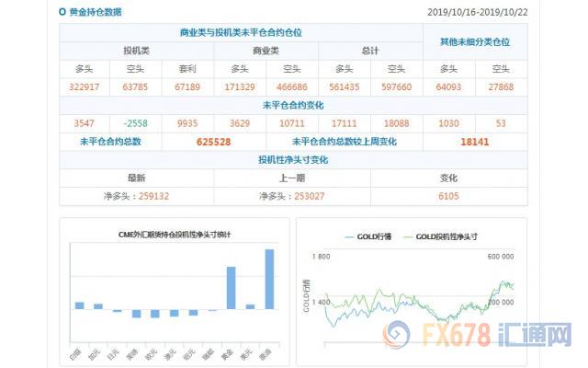
Task: Select the change value 9935
Action: point(187,123)
